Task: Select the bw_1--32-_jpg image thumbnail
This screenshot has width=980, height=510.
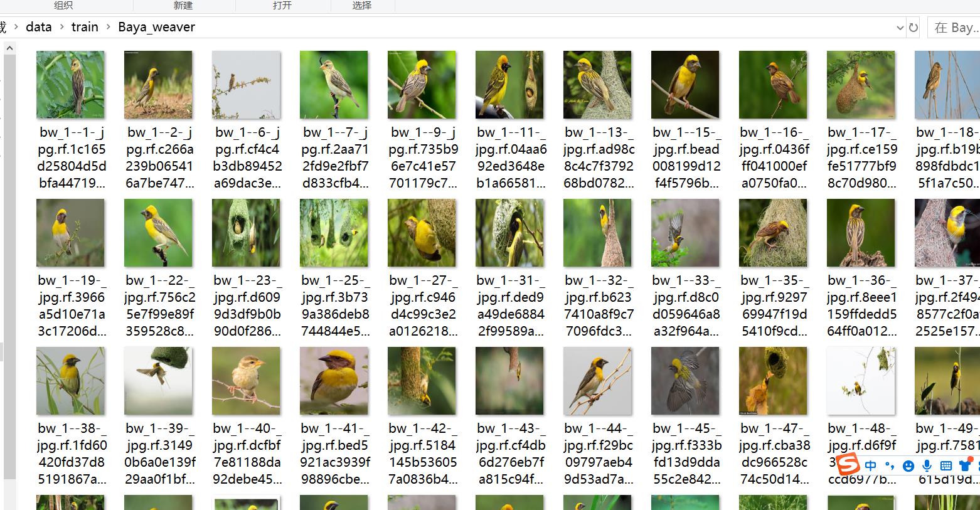Action: tap(597, 233)
